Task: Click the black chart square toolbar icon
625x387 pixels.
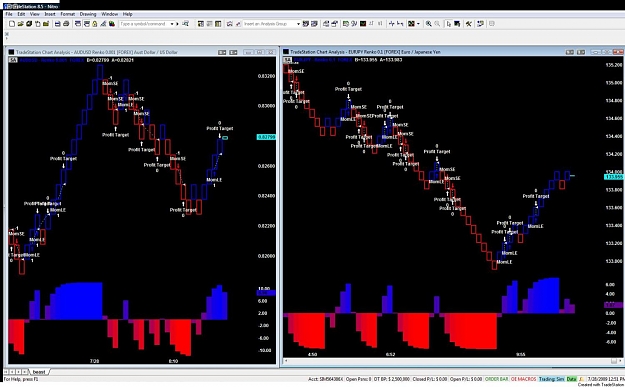Action: [363, 24]
